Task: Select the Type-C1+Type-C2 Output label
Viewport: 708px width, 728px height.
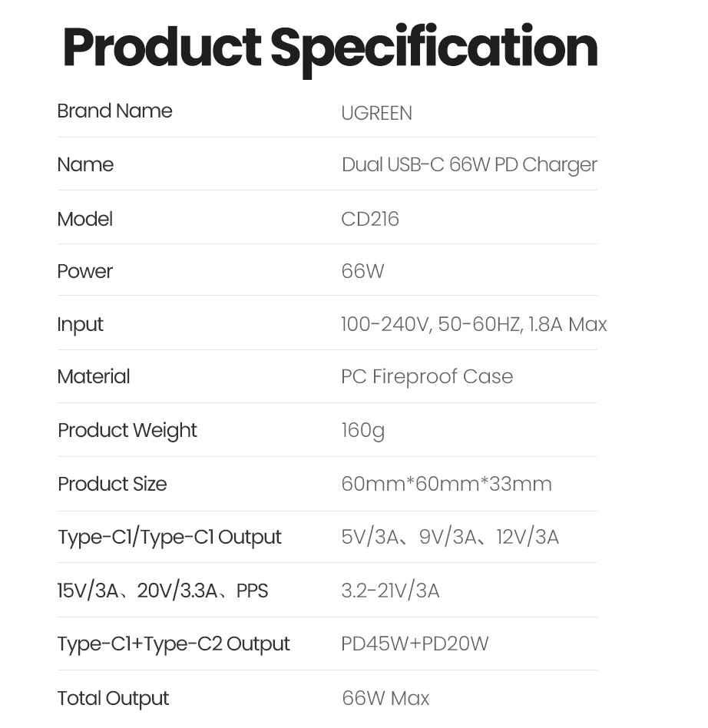Action: [174, 644]
